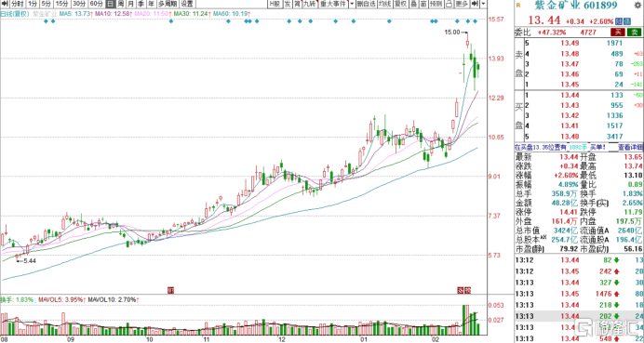Viewport: 644px width, 343px height.
Task: Click the stock title 紫金矿业 601899
Action: point(576,6)
